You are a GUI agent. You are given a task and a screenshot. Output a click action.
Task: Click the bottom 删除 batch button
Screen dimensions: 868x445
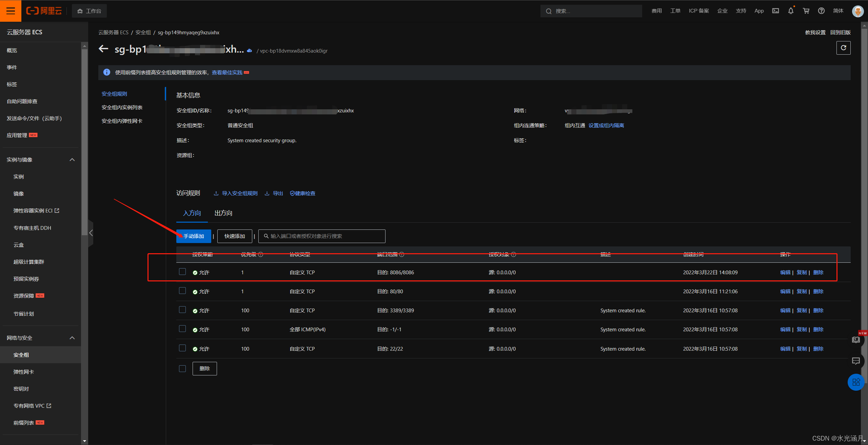pos(205,369)
